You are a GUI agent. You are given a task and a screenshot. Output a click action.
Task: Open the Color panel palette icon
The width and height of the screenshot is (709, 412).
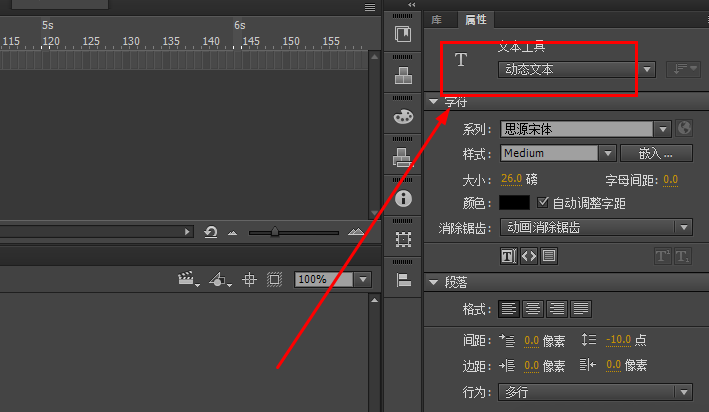point(403,117)
